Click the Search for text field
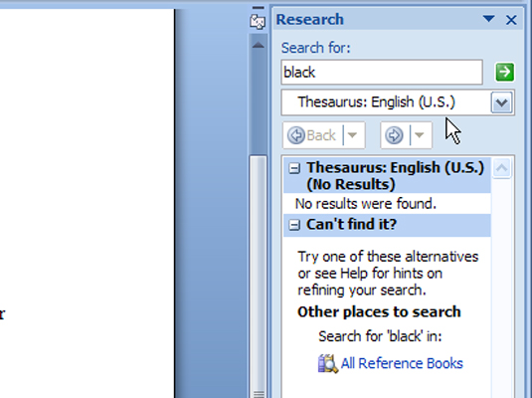The height and width of the screenshot is (398, 532). (x=382, y=72)
